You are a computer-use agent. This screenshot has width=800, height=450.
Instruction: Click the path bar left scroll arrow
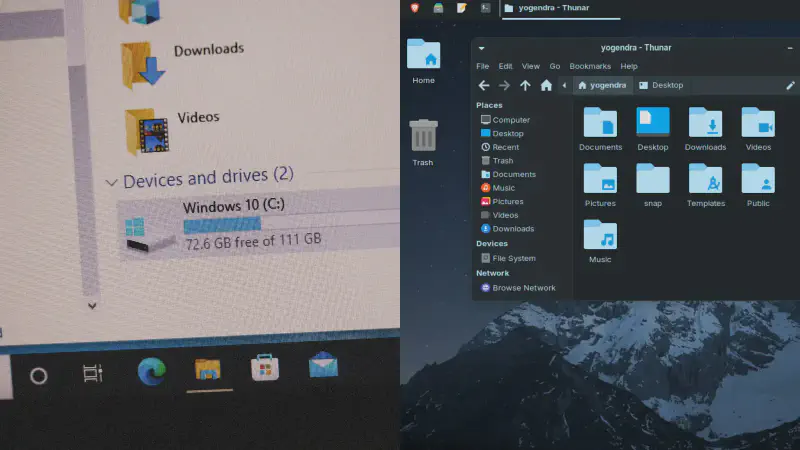[x=564, y=85]
